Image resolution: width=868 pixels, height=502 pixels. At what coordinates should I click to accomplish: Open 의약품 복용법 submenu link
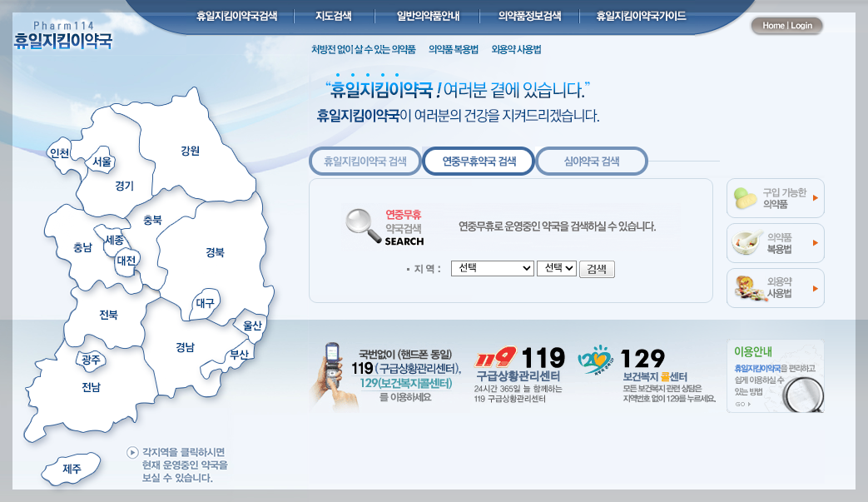coord(454,49)
